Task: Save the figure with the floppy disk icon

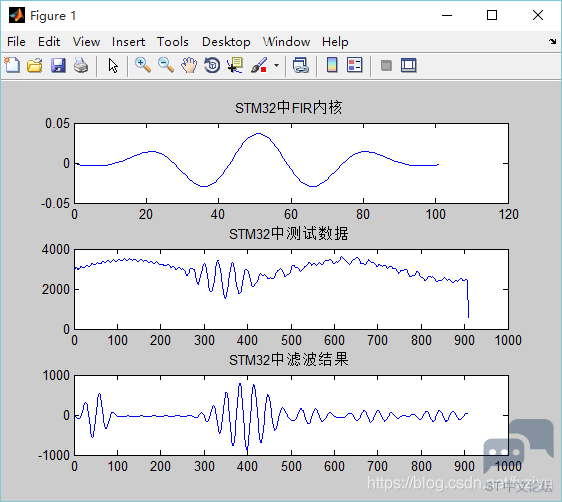Action: [x=58, y=66]
